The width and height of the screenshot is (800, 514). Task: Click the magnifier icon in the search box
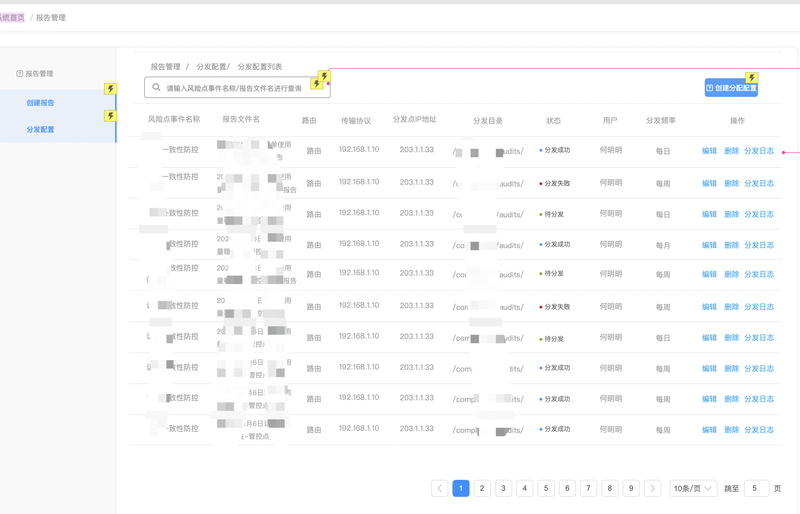[x=157, y=88]
